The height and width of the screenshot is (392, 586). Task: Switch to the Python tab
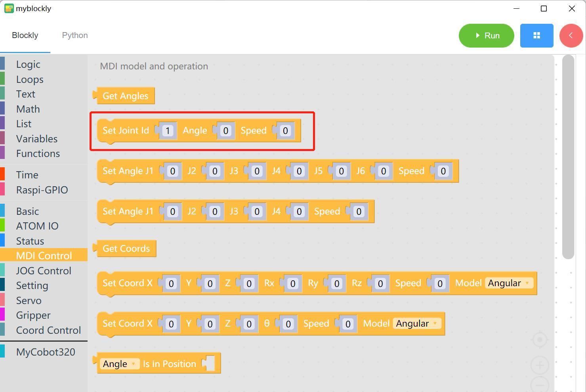click(x=75, y=35)
